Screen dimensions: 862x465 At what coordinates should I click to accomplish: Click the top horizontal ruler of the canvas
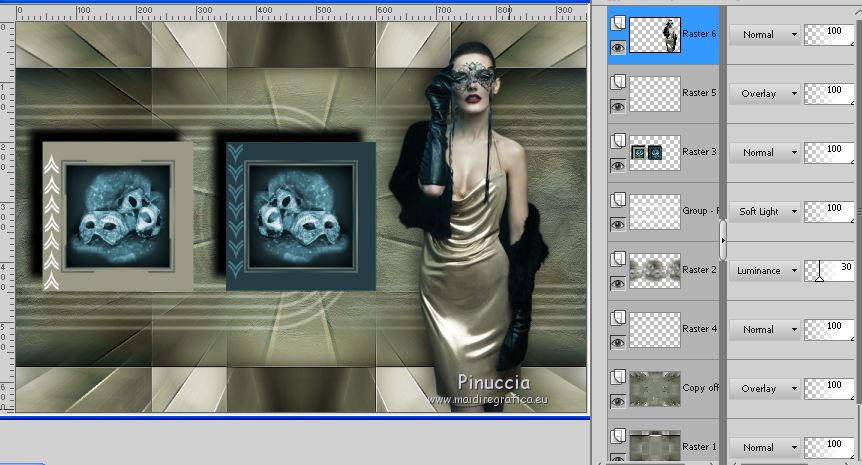coord(301,13)
